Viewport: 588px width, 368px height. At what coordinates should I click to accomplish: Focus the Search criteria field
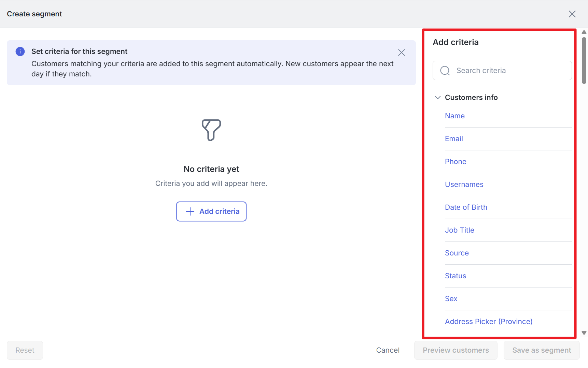(x=502, y=71)
